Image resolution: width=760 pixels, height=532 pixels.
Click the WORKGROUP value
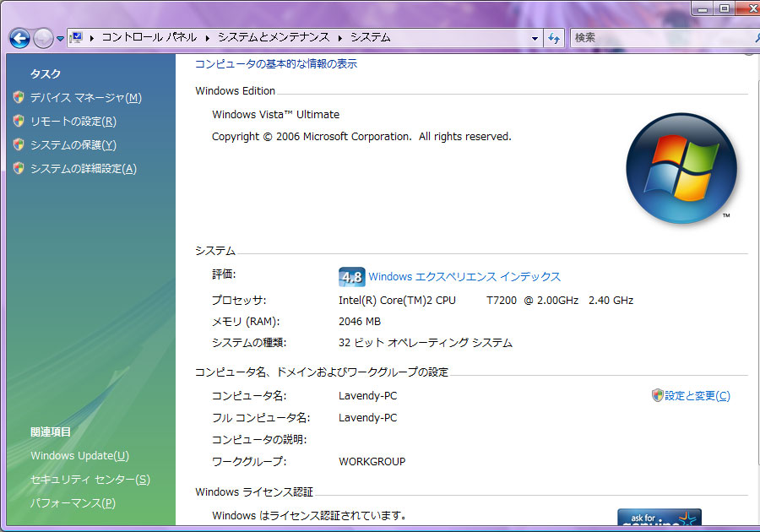372,462
